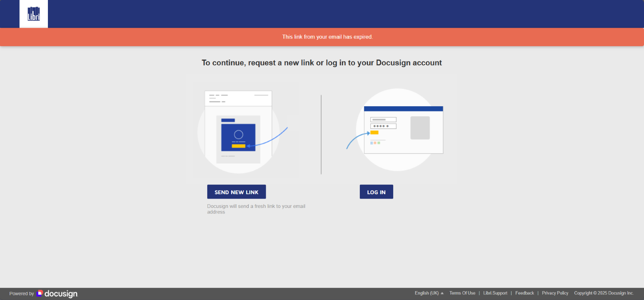Open the English (UK) language dropdown
This screenshot has width=644, height=300.
(x=429, y=293)
